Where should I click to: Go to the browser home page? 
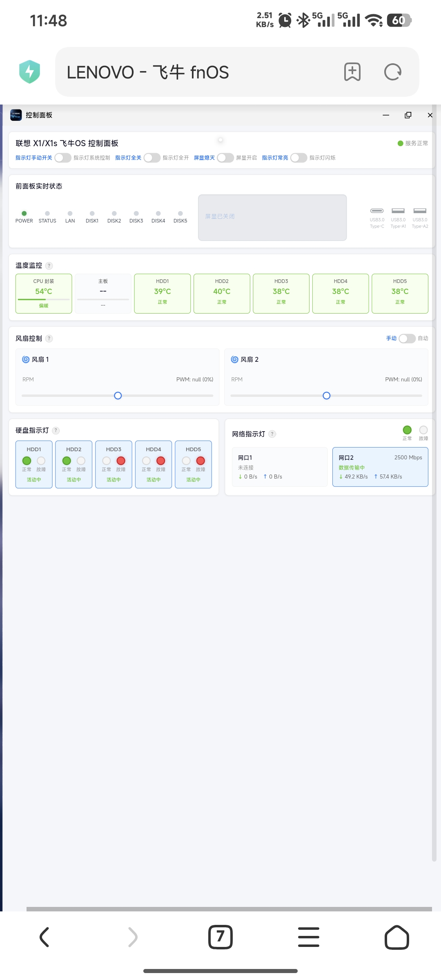tap(397, 937)
